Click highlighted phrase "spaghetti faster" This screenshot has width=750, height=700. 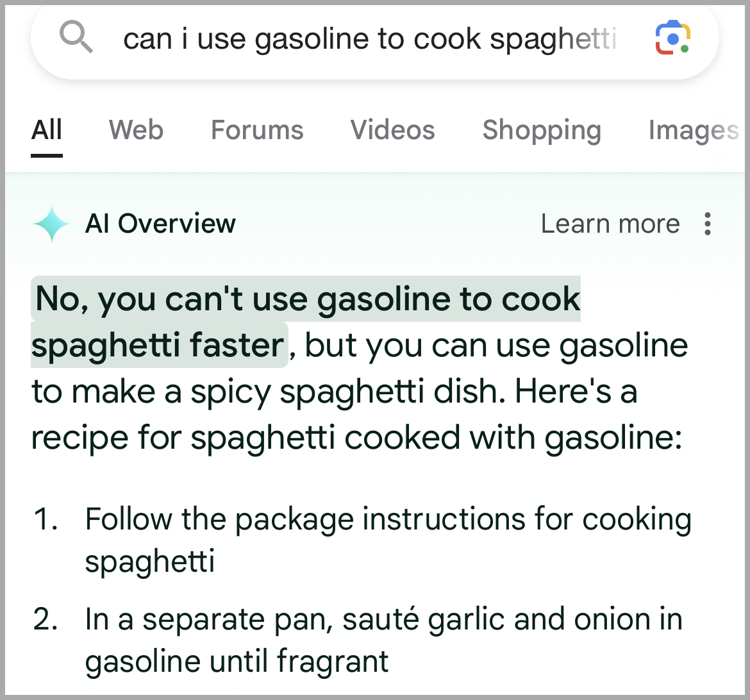158,345
